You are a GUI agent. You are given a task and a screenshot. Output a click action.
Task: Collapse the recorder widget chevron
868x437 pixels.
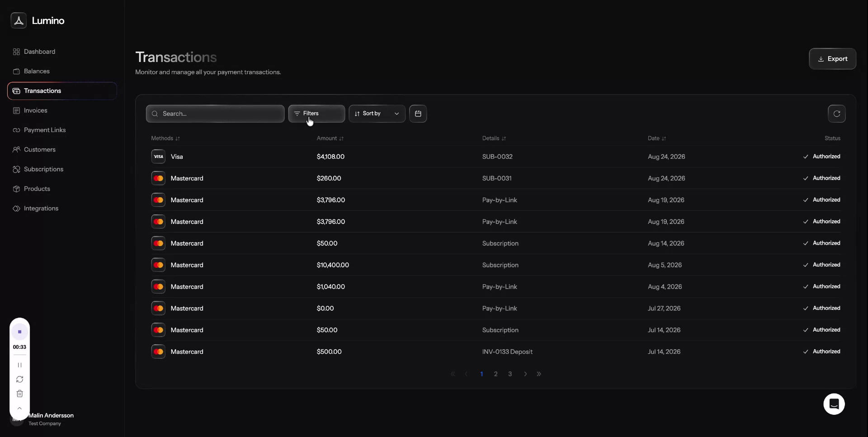(19, 408)
